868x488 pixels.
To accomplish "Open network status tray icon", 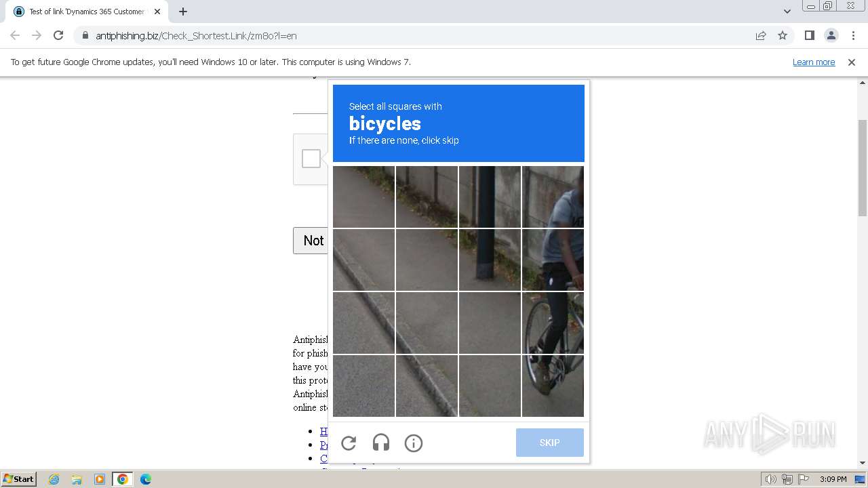I will [x=787, y=479].
